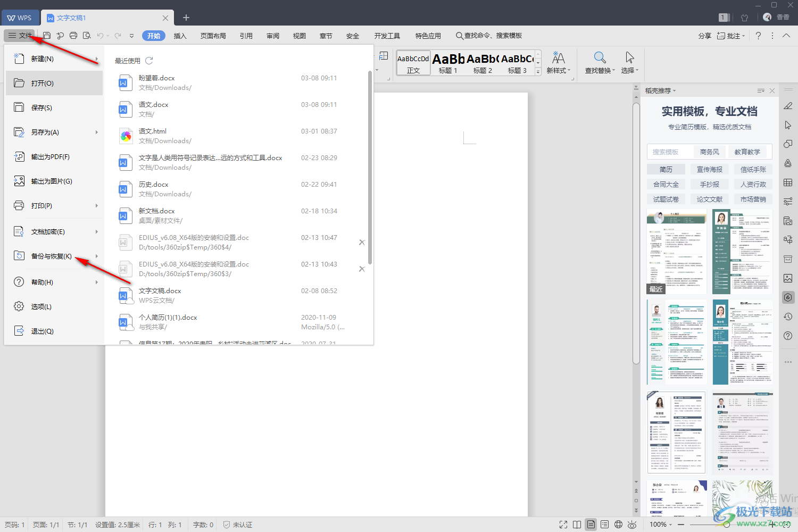Open the first resume template thumbnail marked 最近

pyautogui.click(x=677, y=252)
